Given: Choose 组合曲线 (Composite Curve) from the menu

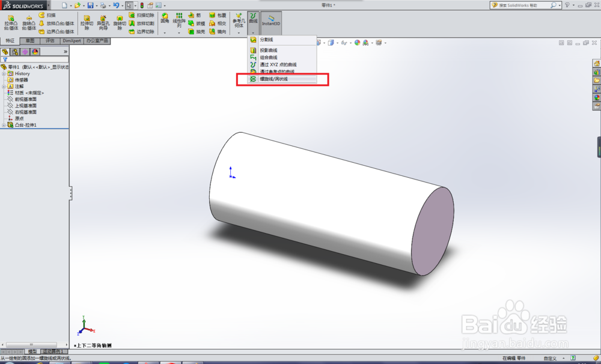Looking at the screenshot, I should (x=282, y=58).
